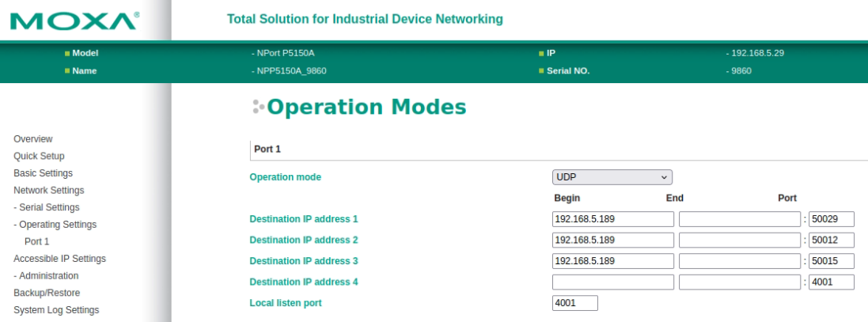
Task: Open System Log Settings
Action: pos(56,310)
